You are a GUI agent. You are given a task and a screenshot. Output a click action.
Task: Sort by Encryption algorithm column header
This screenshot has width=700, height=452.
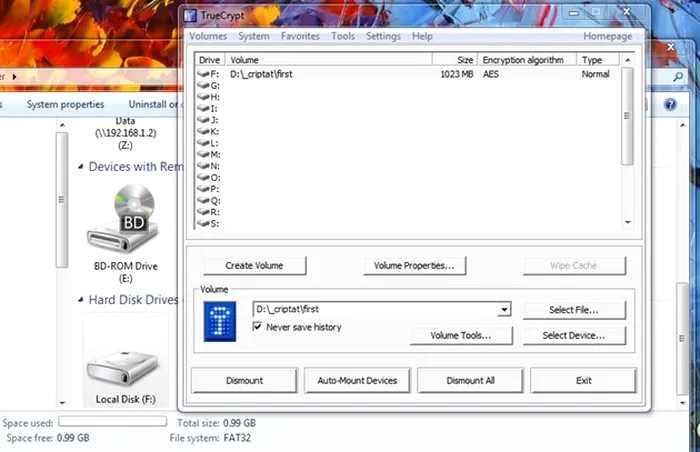click(x=527, y=60)
